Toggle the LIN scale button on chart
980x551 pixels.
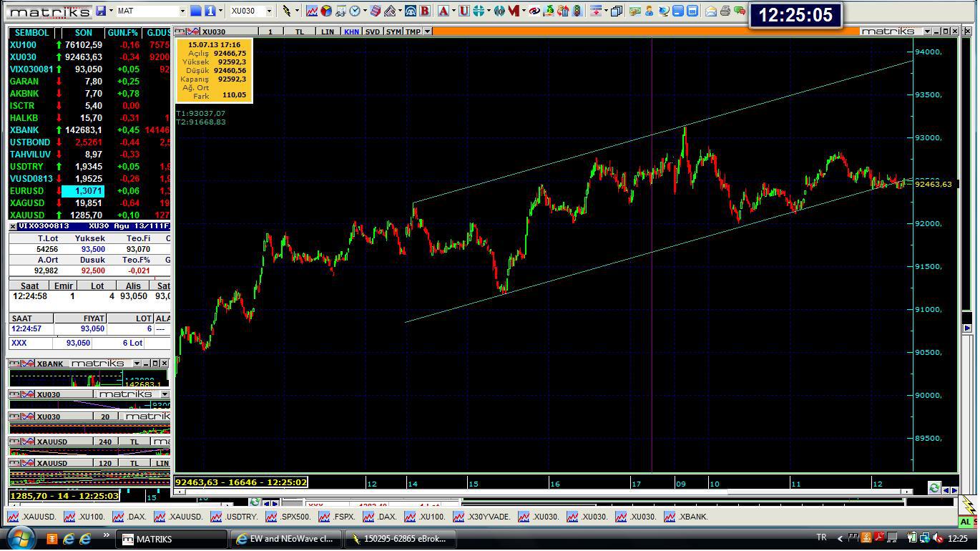click(327, 31)
